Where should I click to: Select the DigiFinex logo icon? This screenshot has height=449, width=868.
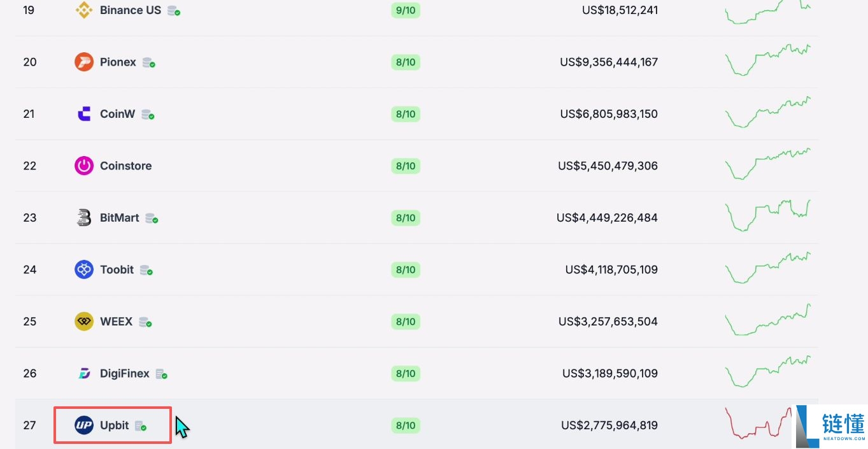[x=84, y=374]
